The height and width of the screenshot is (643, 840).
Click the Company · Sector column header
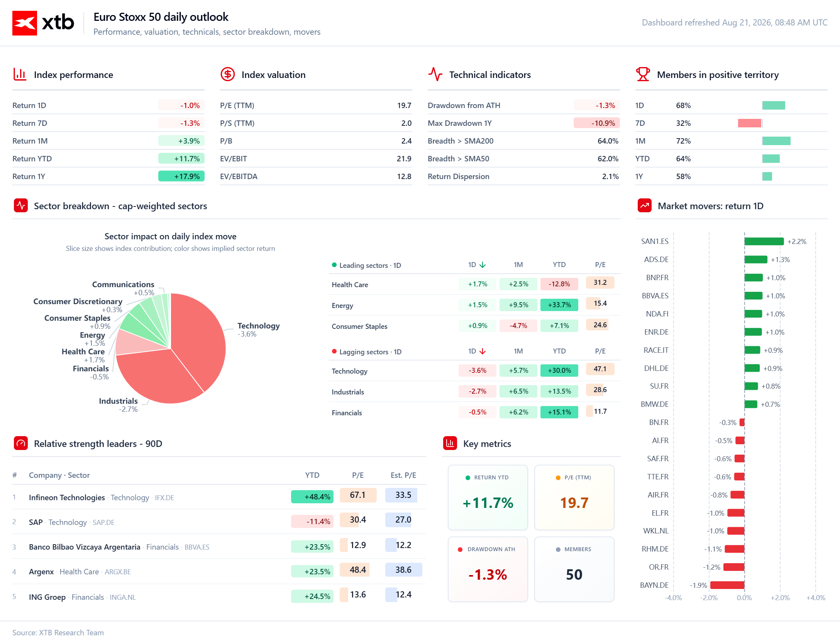(59, 475)
